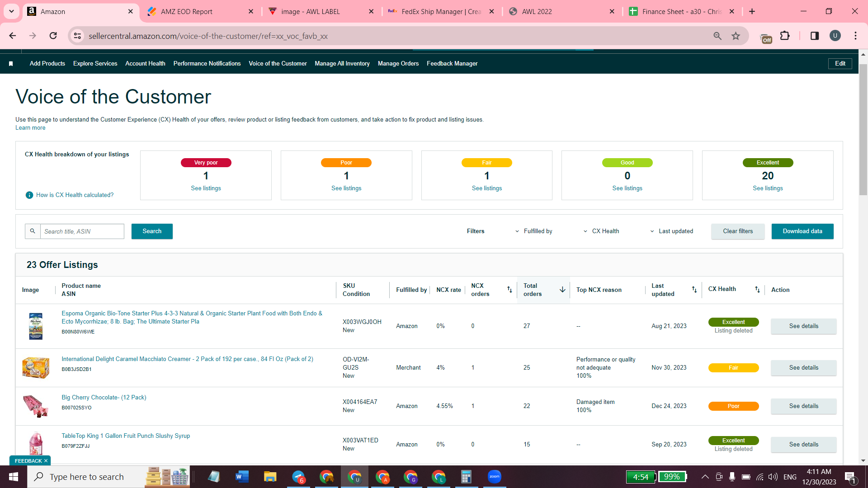See listings under Excellent
Image resolution: width=868 pixels, height=488 pixels.
pyautogui.click(x=768, y=188)
